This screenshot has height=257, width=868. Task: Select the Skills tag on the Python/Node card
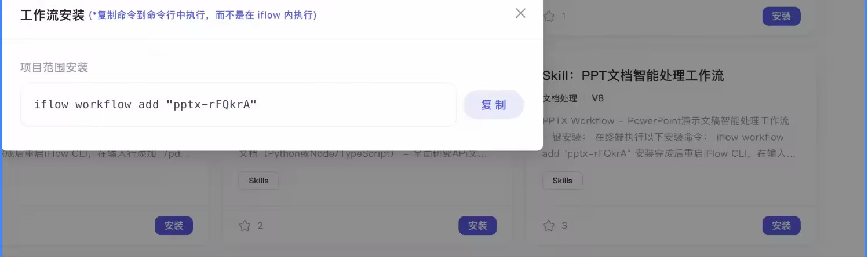click(x=258, y=181)
